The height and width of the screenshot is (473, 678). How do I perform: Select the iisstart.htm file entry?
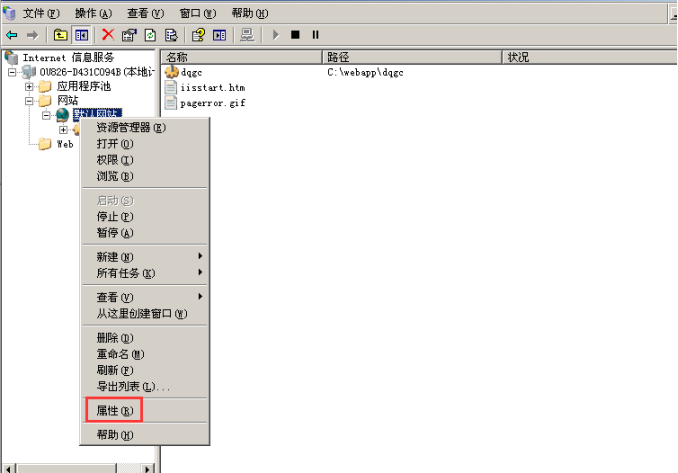tap(213, 88)
